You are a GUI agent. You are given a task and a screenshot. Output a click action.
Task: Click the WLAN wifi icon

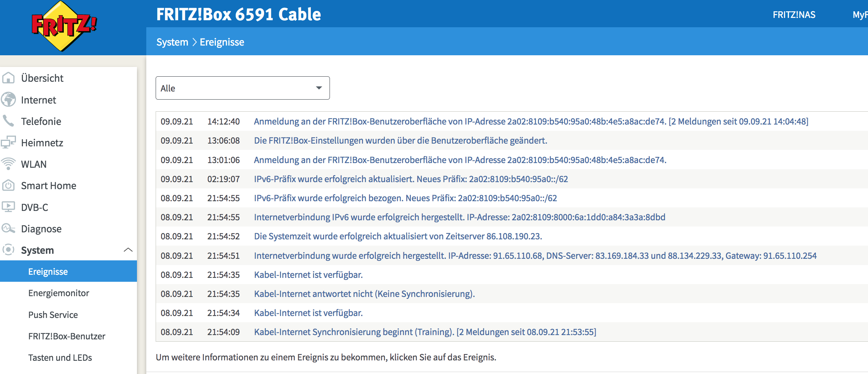click(x=9, y=164)
